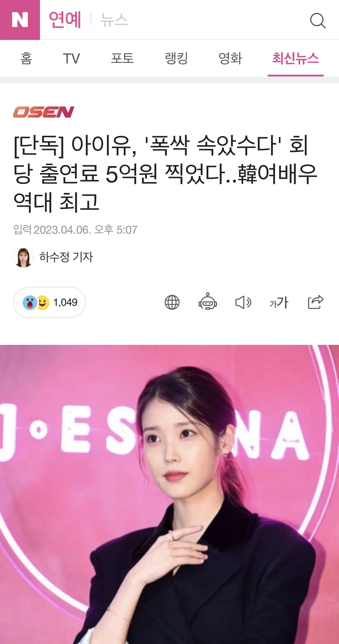Play article audio with speaker icon
The width and height of the screenshot is (339, 644).
pos(243,303)
